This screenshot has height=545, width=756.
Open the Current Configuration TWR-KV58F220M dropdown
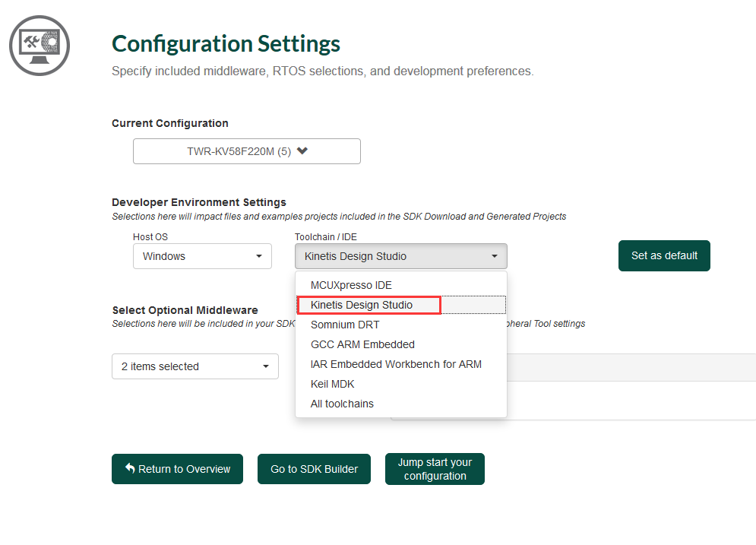(246, 151)
